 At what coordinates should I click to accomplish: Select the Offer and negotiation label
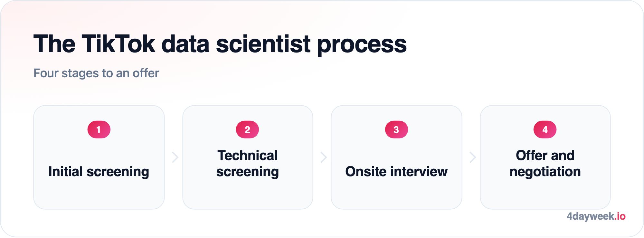click(545, 164)
